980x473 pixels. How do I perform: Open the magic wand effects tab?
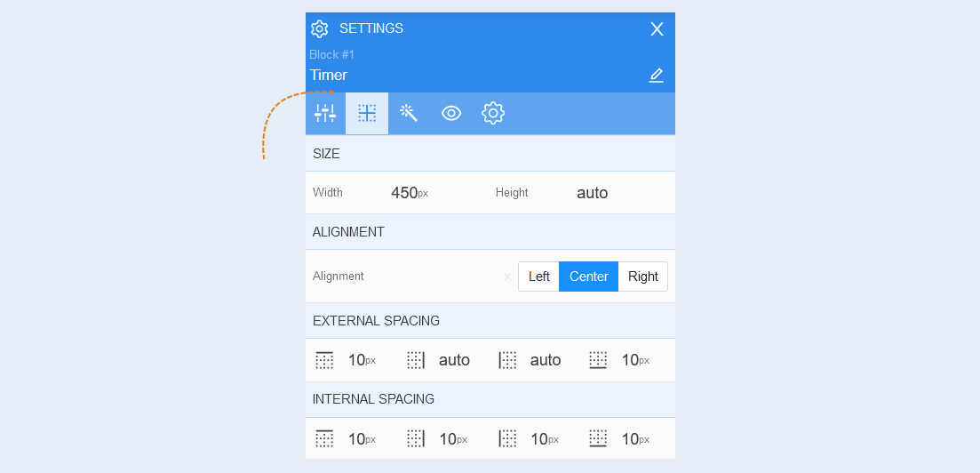(409, 113)
